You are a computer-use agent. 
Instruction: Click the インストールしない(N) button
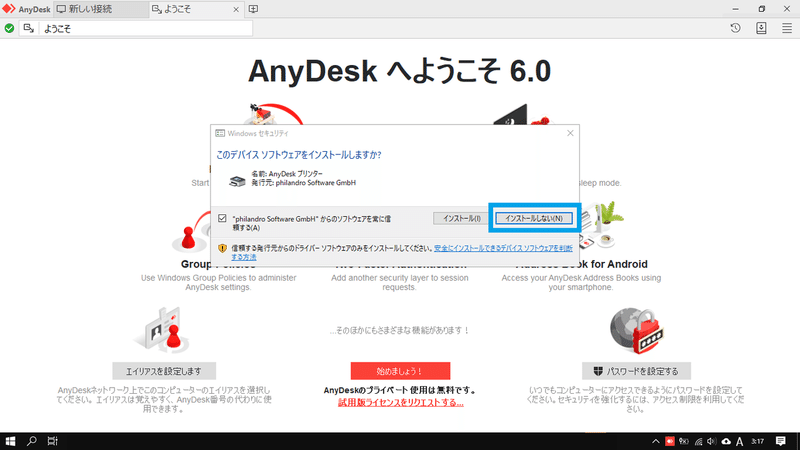coord(534,218)
